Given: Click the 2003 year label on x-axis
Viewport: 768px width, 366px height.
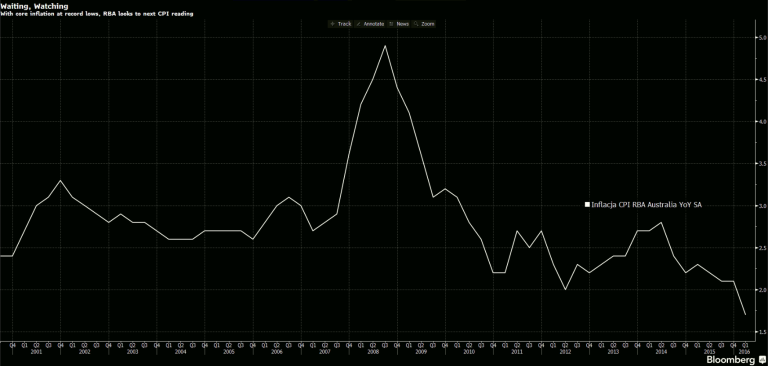Looking at the screenshot, I should (132, 351).
